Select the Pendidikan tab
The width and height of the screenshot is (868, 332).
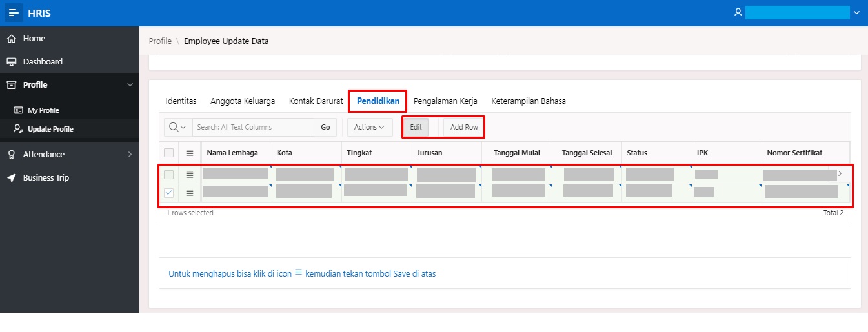(x=378, y=101)
